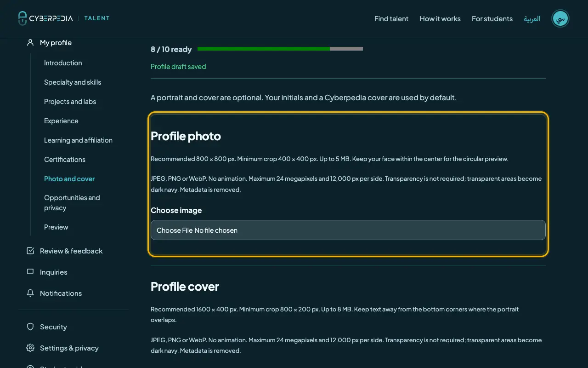The width and height of the screenshot is (588, 368).
Task: Go to the Certifications section
Action: tap(65, 160)
